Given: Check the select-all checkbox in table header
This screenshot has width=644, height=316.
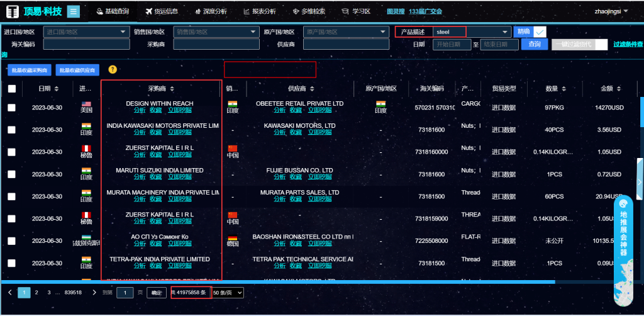Looking at the screenshot, I should (12, 89).
